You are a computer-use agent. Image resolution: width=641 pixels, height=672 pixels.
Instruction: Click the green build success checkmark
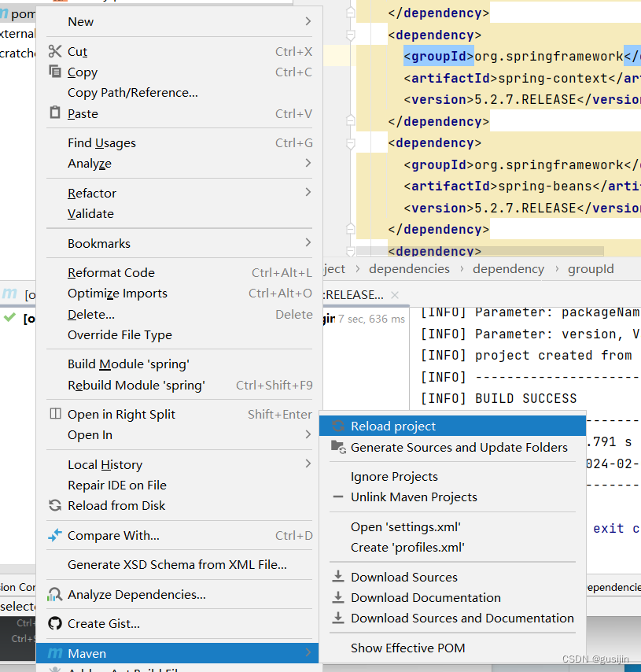point(9,318)
